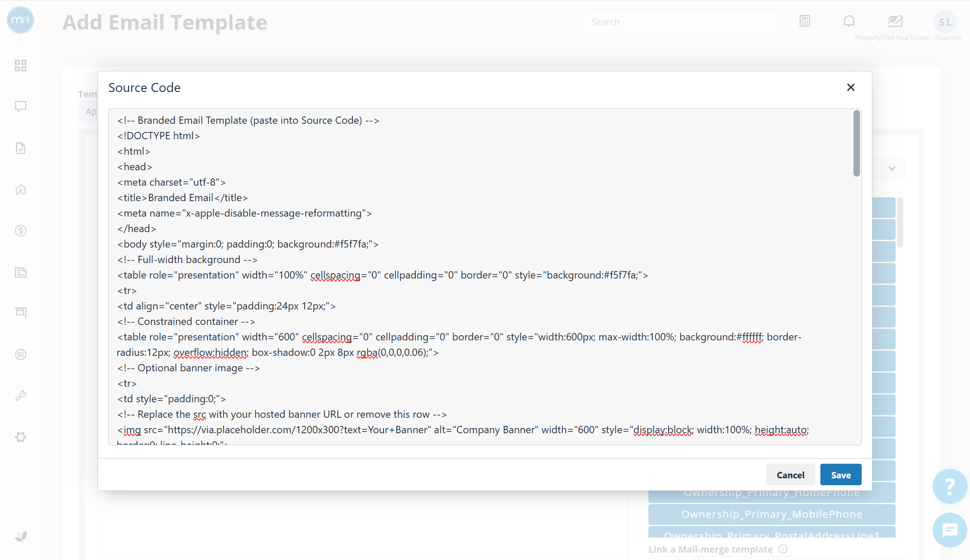Expand the dropdown chevron behind dialog
The width and height of the screenshot is (970, 560).
[892, 168]
